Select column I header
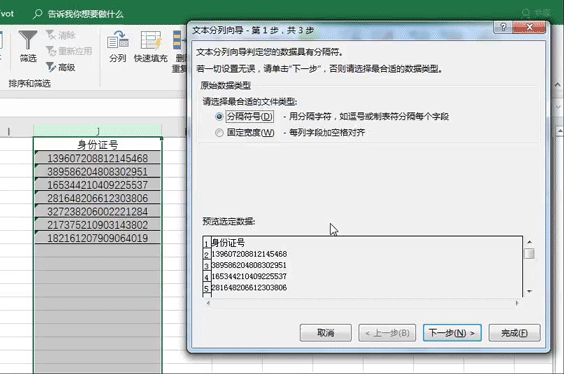Image resolution: width=564 pixels, height=374 pixels. click(x=9, y=131)
